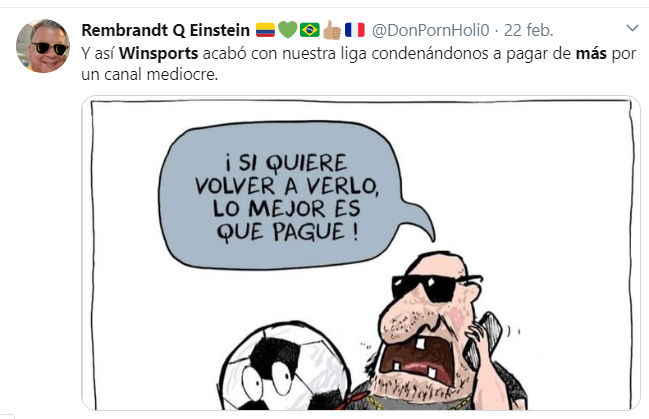Select the Colombia flag emoji
The height and width of the screenshot is (419, 649).
pyautogui.click(x=265, y=30)
